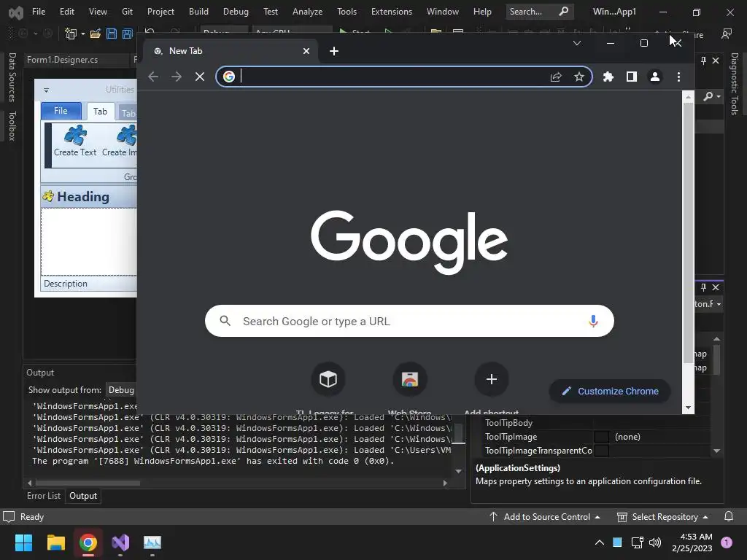Screen dimensions: 747x560
Task: Select the Tab ribbon tab in the designer form
Action: (100, 112)
